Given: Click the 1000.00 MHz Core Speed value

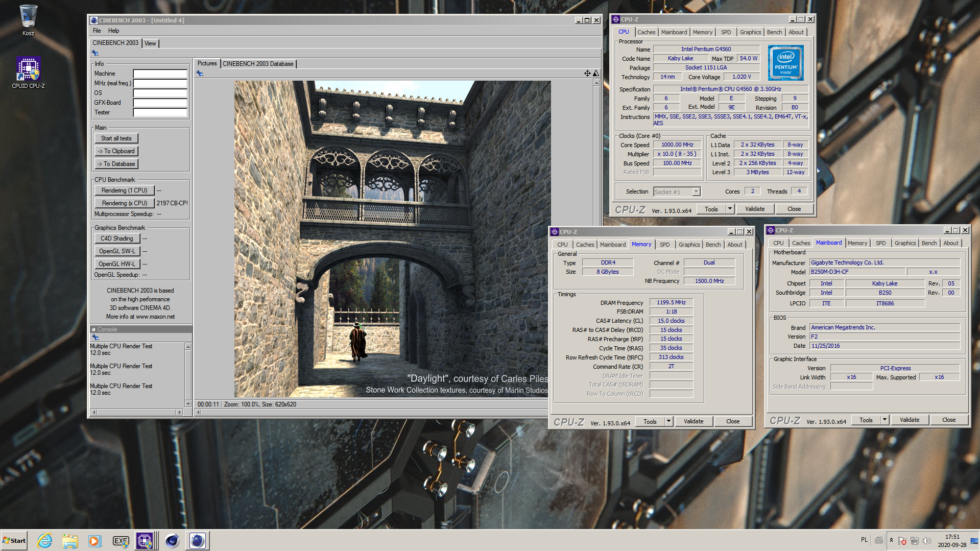Looking at the screenshot, I should [677, 145].
